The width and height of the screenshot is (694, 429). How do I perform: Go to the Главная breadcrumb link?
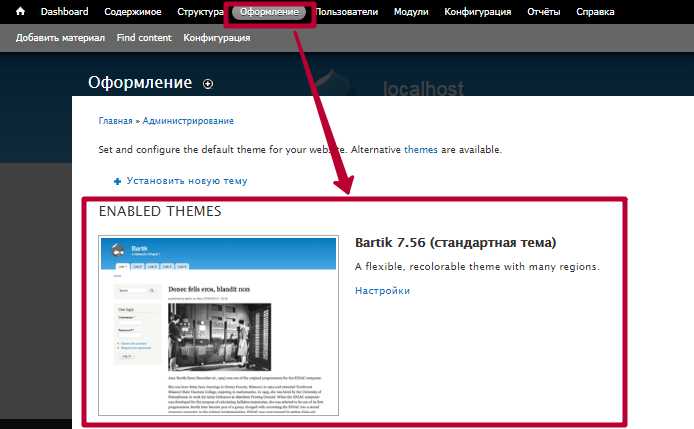click(116, 121)
